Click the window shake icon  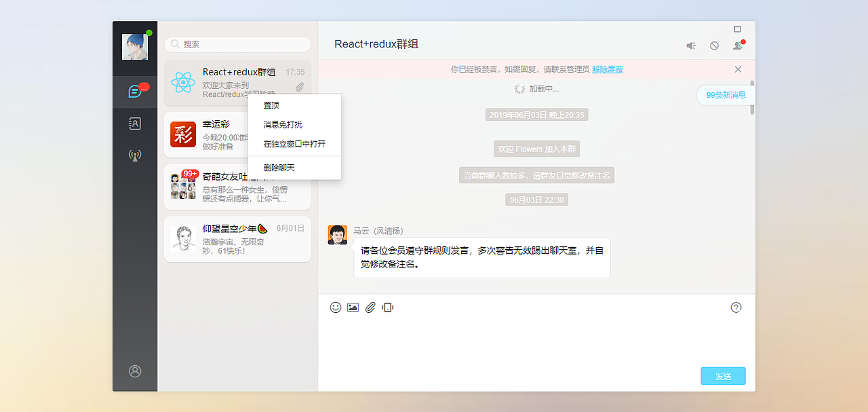click(x=387, y=307)
